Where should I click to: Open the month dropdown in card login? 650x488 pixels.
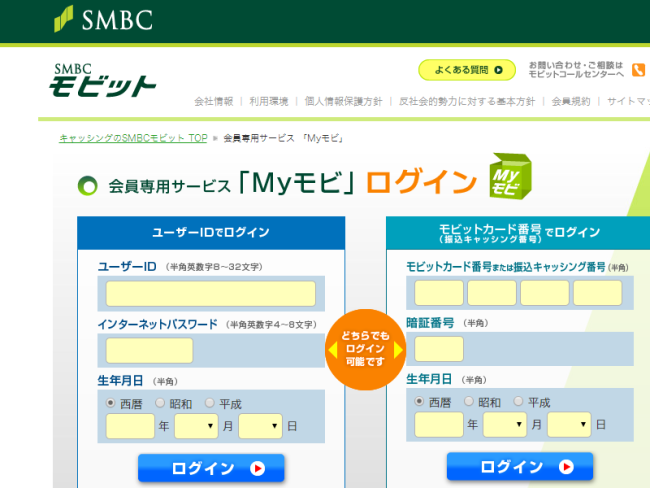(x=505, y=424)
